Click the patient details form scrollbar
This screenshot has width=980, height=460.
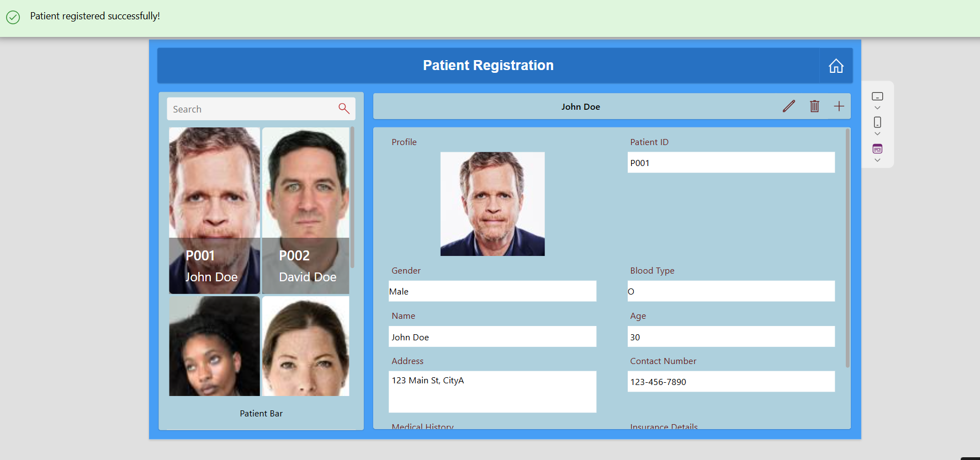tap(847, 248)
